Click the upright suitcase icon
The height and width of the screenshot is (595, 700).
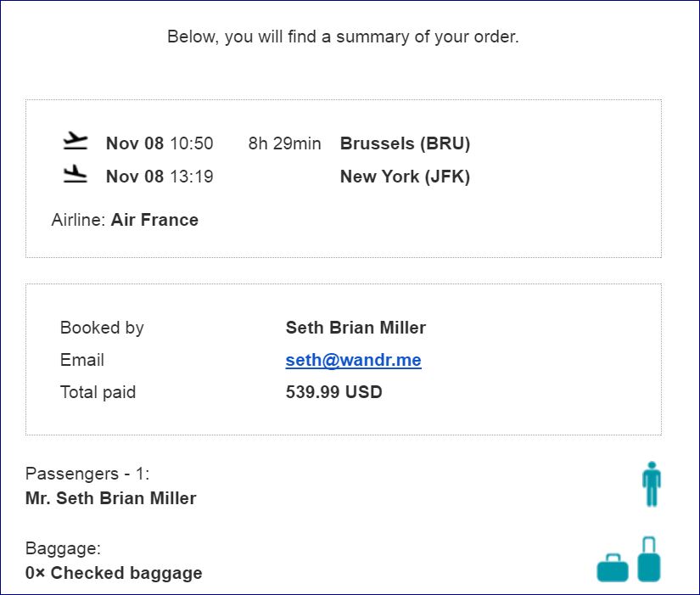click(x=649, y=559)
